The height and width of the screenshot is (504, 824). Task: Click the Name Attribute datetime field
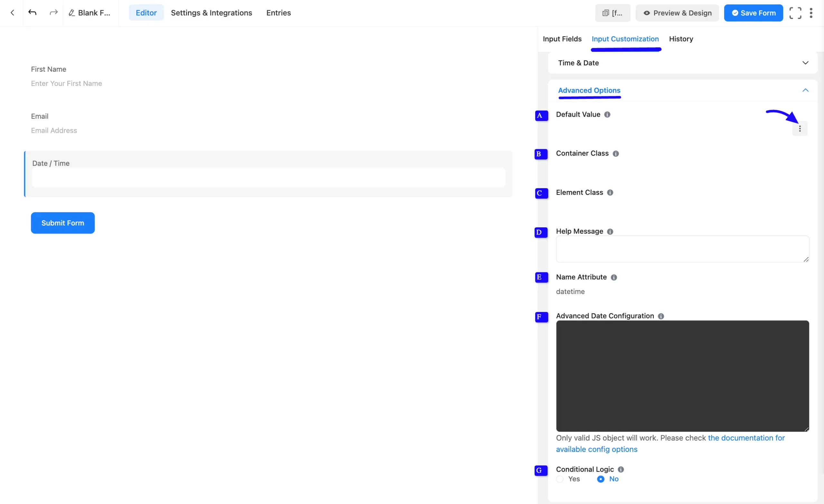(682, 291)
